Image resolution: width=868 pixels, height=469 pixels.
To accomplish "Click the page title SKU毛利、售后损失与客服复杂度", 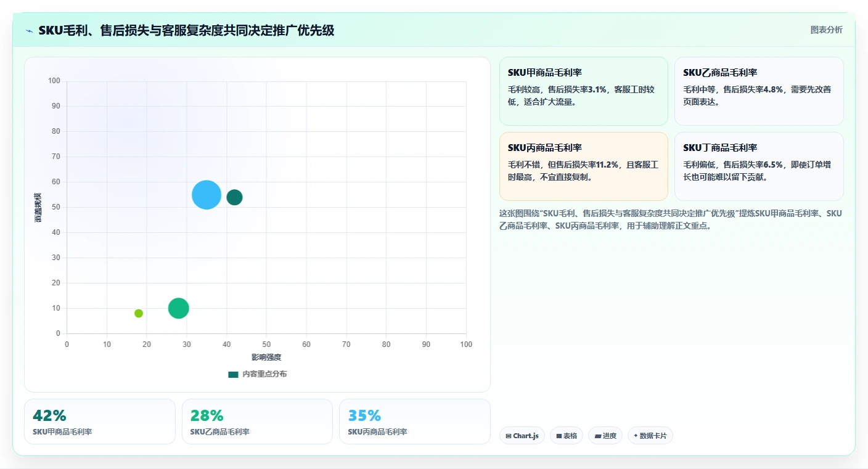I will (186, 30).
